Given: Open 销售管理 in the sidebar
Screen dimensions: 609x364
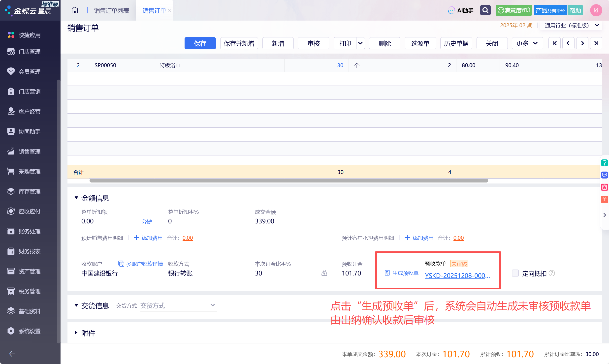Looking at the screenshot, I should pyautogui.click(x=30, y=151).
